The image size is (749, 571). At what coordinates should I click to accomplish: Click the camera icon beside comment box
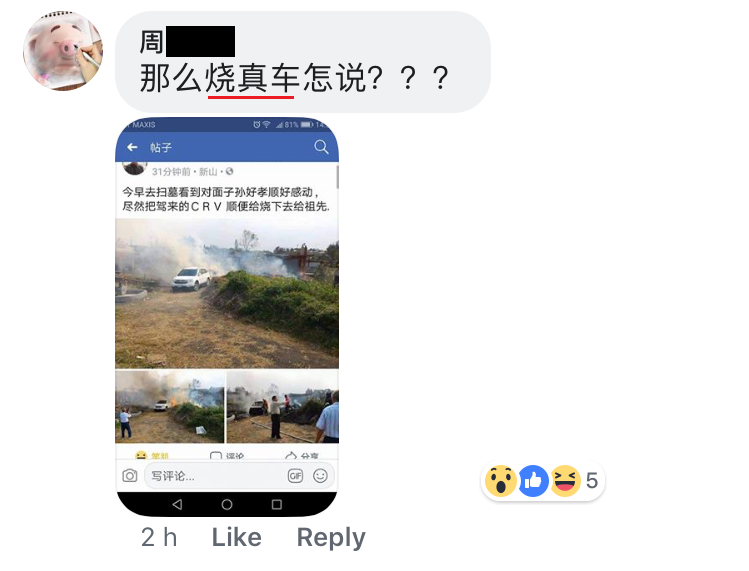(129, 475)
